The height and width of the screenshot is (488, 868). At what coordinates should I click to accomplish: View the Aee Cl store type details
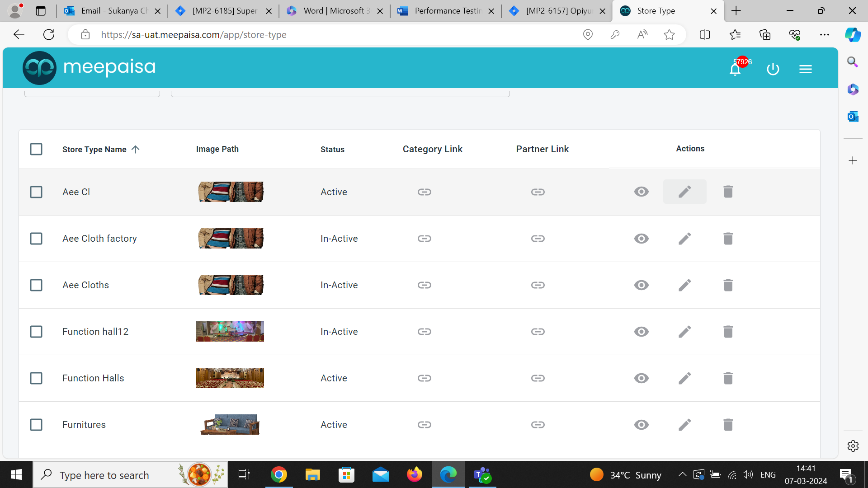[642, 192]
